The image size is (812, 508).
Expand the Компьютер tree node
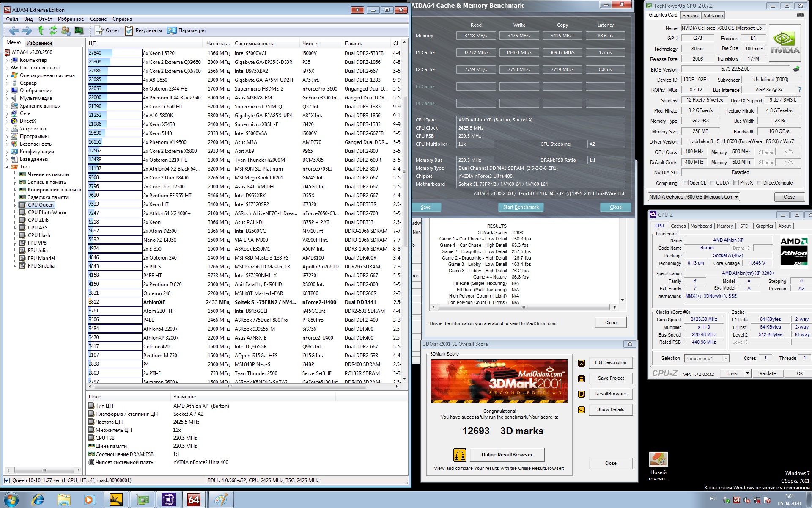(x=7, y=61)
